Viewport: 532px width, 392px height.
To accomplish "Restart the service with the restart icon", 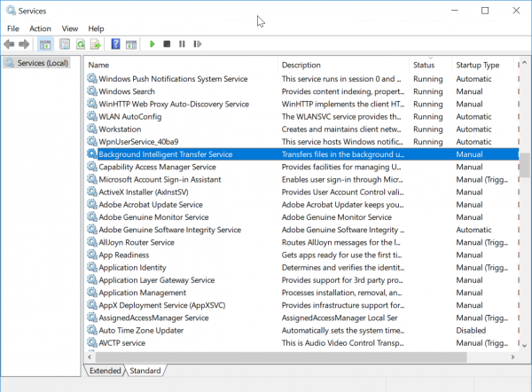I will [x=197, y=43].
